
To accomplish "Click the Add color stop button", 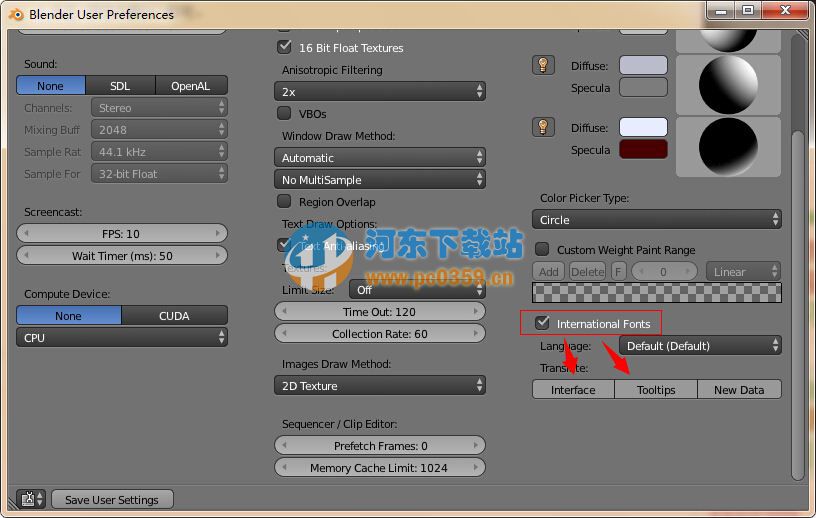I will coord(549,271).
